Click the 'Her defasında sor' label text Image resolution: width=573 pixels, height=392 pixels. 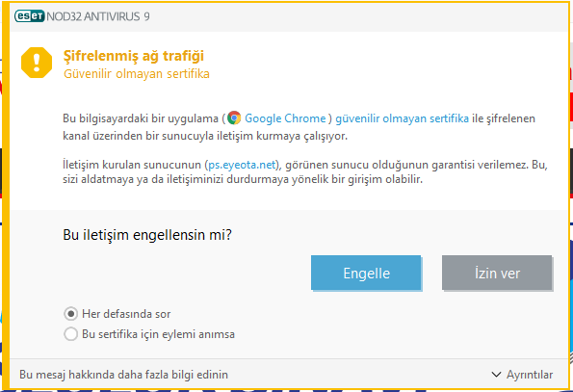coord(126,314)
